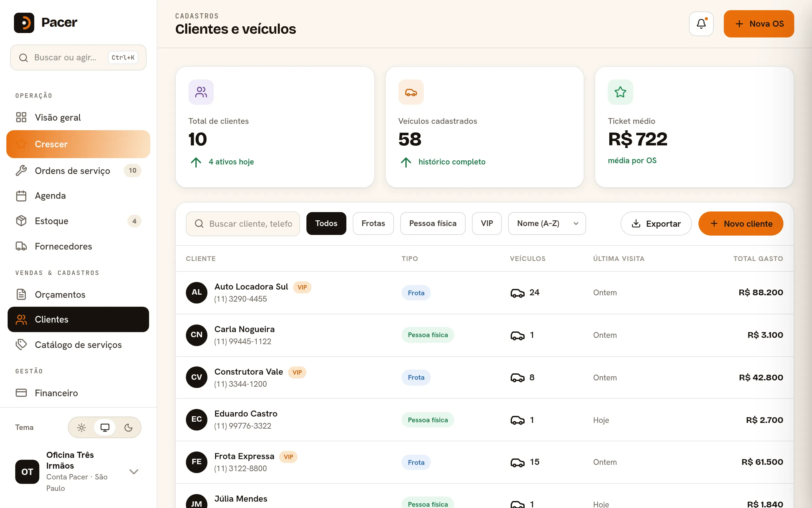Click the OT account avatar
The image size is (812, 508).
click(x=27, y=472)
